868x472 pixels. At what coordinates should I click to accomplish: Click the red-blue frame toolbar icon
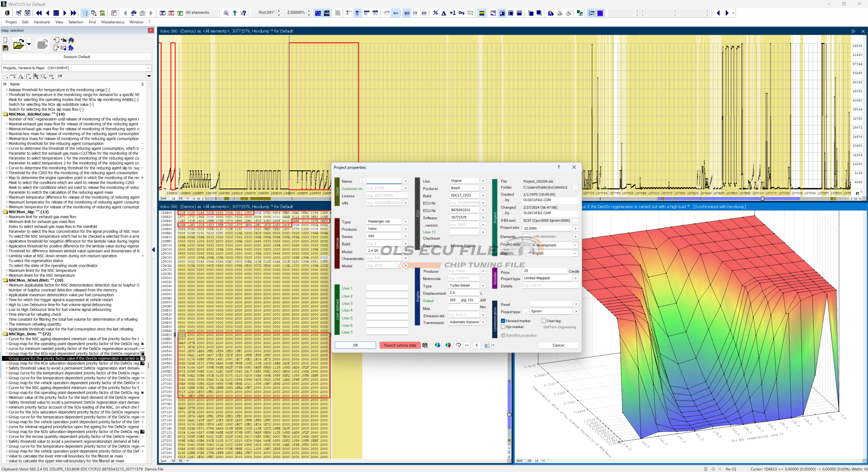pyautogui.click(x=600, y=13)
